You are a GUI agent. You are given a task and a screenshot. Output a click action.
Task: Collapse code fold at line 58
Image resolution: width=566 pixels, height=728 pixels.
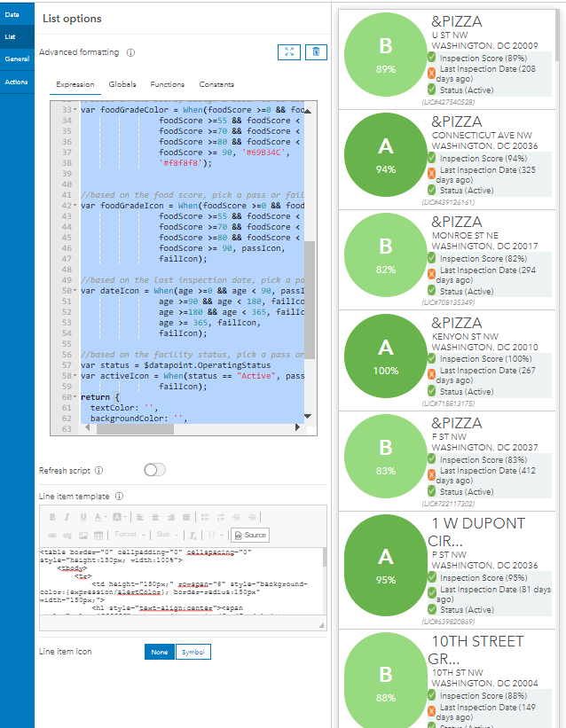[x=75, y=376]
